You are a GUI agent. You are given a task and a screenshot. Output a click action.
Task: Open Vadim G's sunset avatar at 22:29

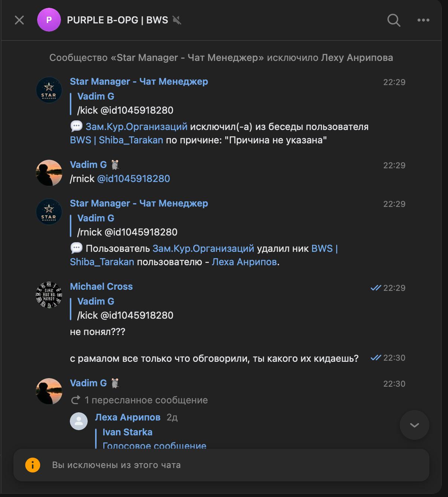(x=49, y=173)
